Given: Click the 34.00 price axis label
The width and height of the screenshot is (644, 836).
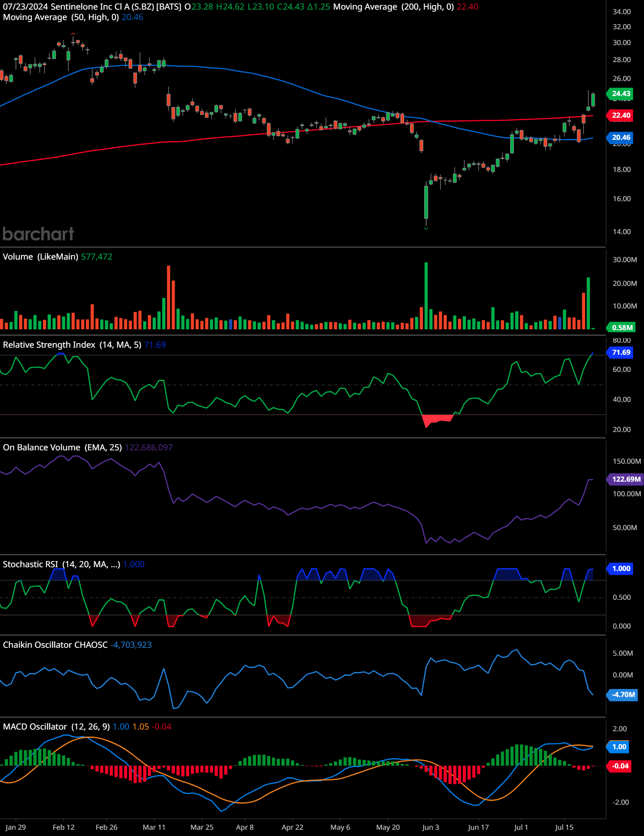Looking at the screenshot, I should pos(621,12).
